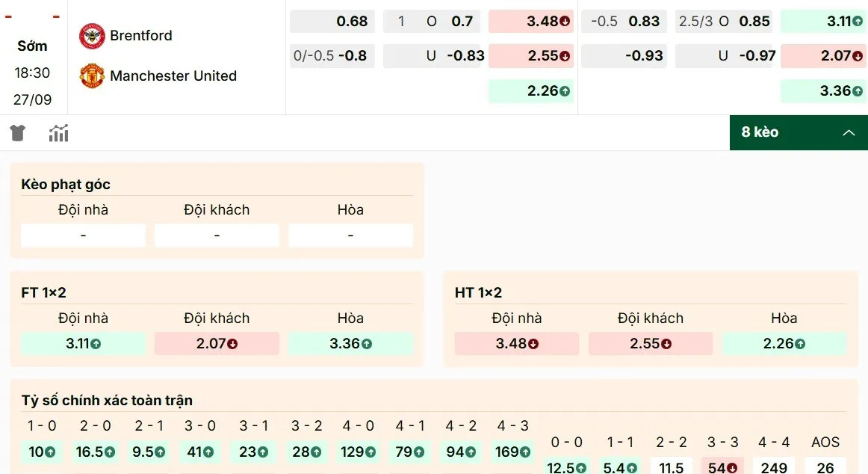
Task: Click the 2.5/3 Over 0.85 odds
Action: point(723,21)
